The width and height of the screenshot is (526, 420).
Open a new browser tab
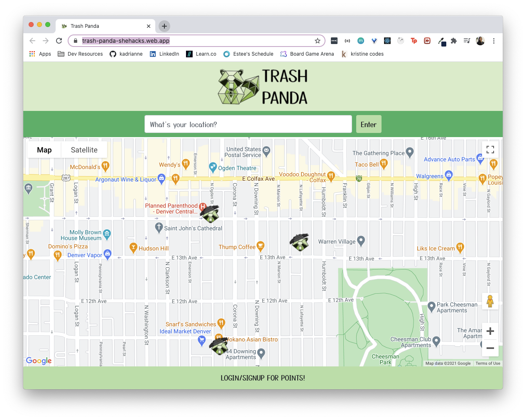pos(164,26)
